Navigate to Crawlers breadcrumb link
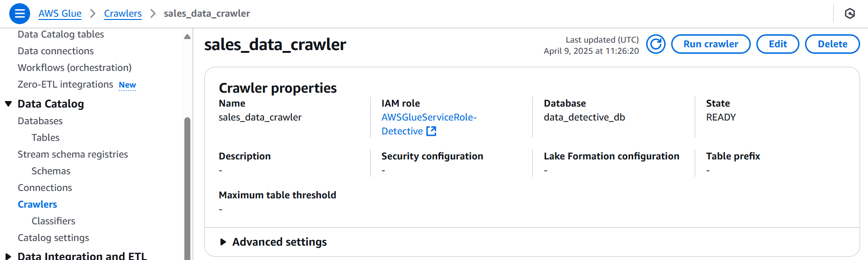 (x=123, y=13)
